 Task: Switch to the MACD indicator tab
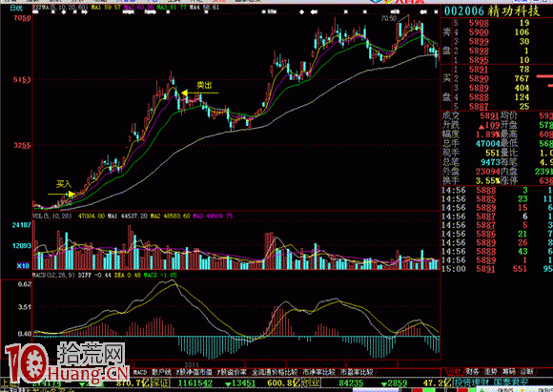point(140,372)
